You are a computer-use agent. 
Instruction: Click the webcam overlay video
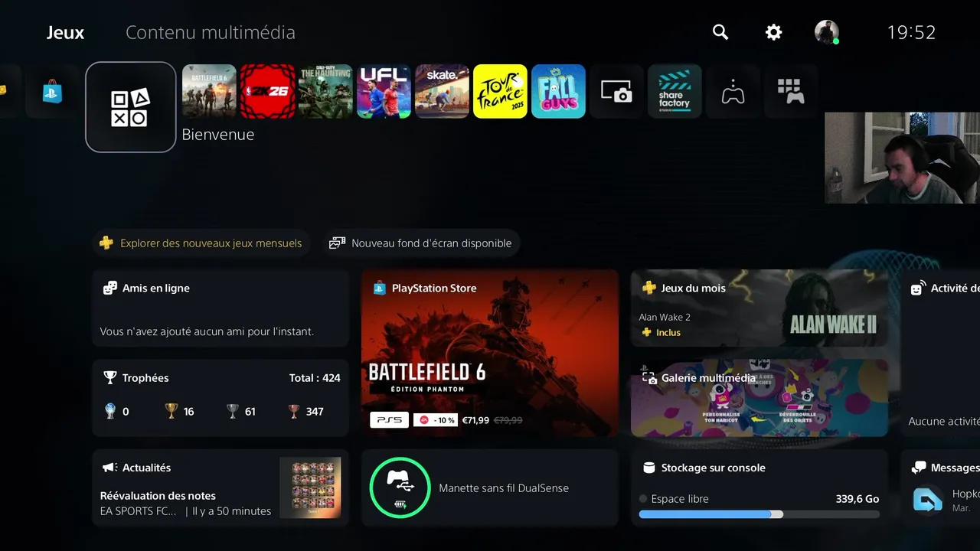click(x=902, y=158)
